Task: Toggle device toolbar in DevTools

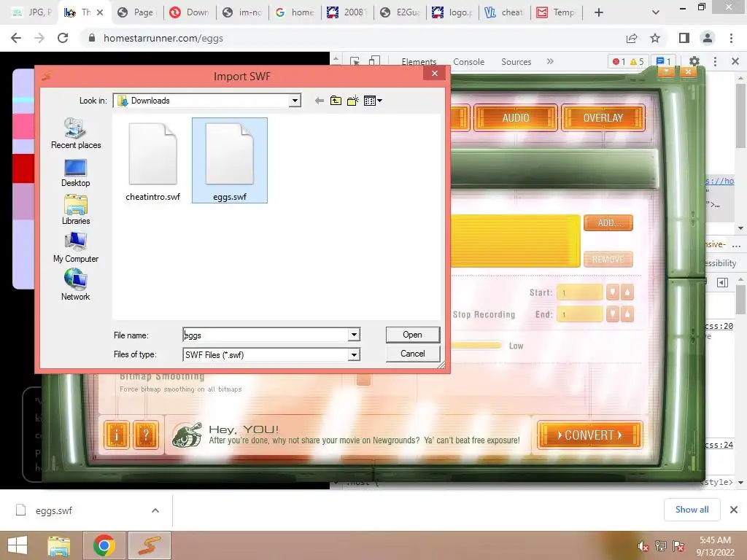Action: [375, 61]
